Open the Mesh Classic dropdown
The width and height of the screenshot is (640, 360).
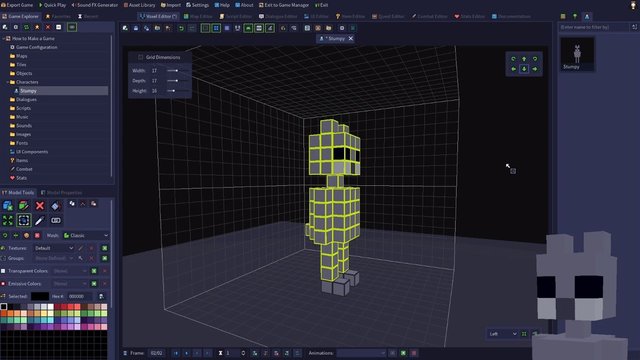86,236
